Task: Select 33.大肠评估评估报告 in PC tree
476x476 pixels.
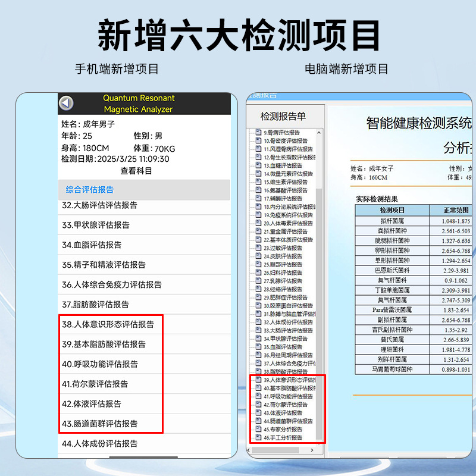Action: pyautogui.click(x=288, y=330)
